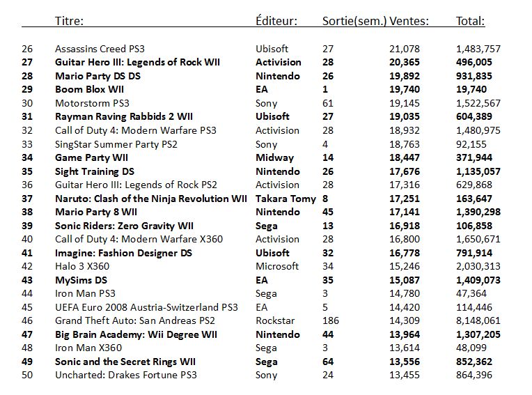Viewport: 532px width, 395px height.
Task: Select Grand Theft Auto: San Andreas PS2
Action: click(x=135, y=320)
